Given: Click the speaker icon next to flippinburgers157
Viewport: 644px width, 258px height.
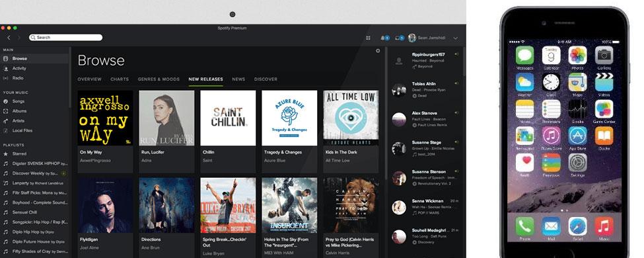Looking at the screenshot, I should point(456,54).
